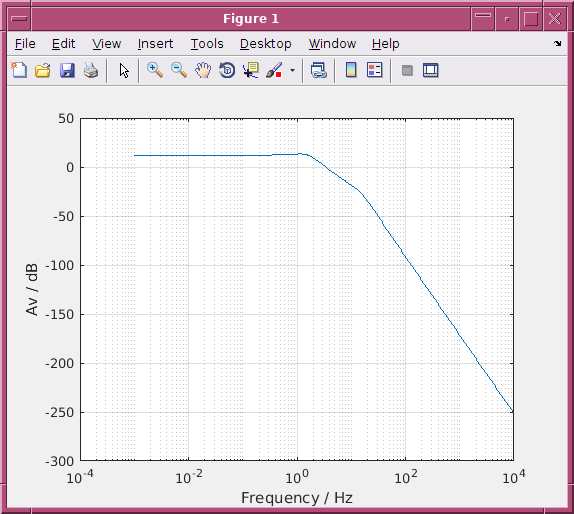Open a file with the folder icon
574x514 pixels.
(43, 70)
